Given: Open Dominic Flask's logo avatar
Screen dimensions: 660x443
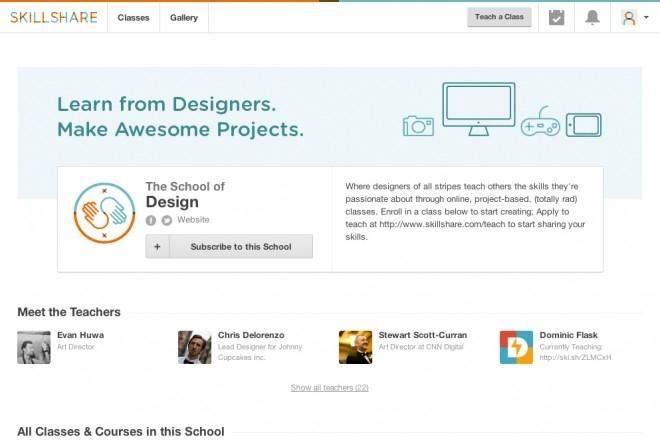Looking at the screenshot, I should pyautogui.click(x=516, y=347).
